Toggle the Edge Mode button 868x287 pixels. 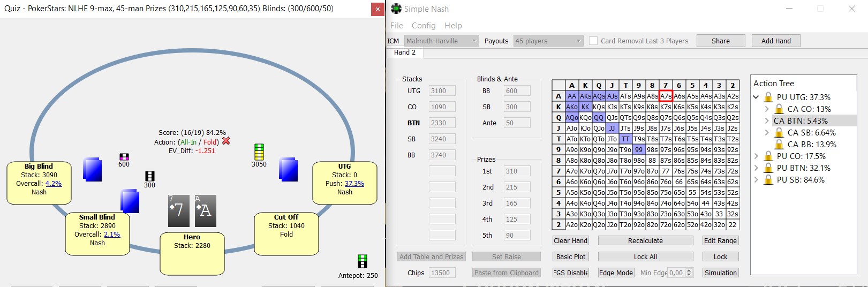(616, 273)
